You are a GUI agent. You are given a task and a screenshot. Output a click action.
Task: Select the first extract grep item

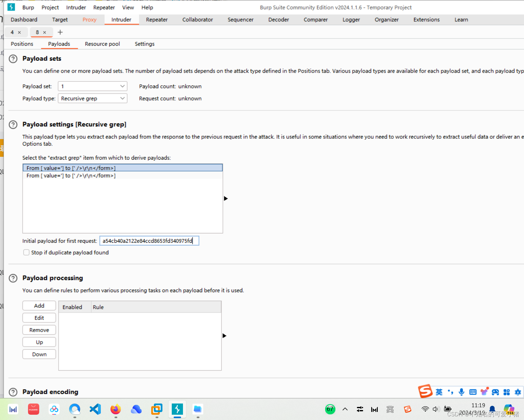[x=123, y=168]
